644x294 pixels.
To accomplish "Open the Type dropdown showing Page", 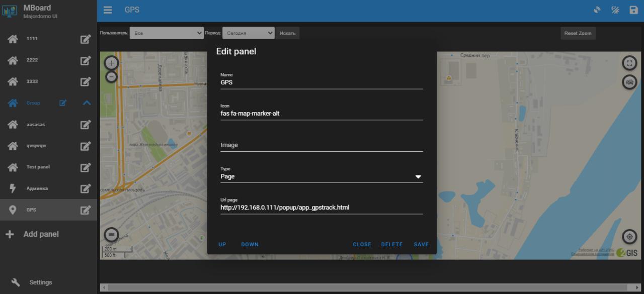I will click(321, 176).
